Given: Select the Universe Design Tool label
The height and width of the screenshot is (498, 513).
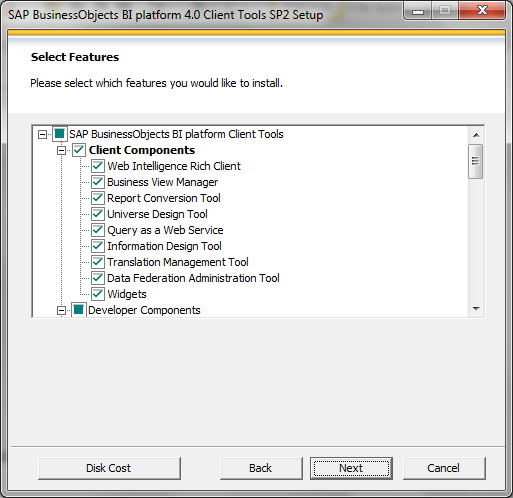Looking at the screenshot, I should (x=157, y=214).
